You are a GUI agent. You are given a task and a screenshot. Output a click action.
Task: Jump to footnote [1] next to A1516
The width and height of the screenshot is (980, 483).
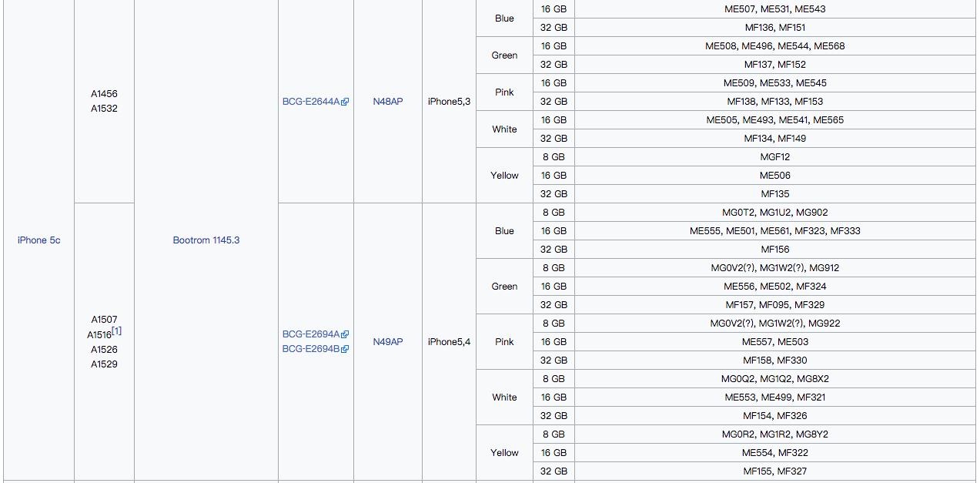point(116,331)
